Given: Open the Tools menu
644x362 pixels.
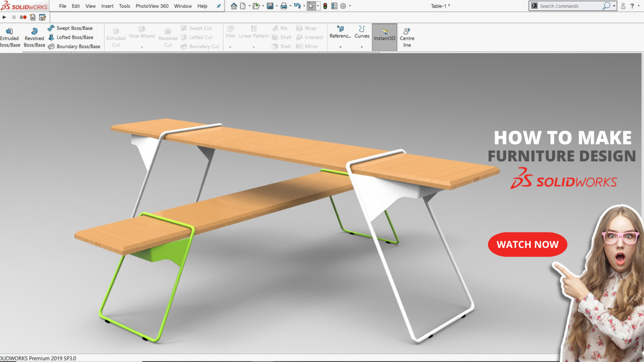Looking at the screenshot, I should pos(125,6).
